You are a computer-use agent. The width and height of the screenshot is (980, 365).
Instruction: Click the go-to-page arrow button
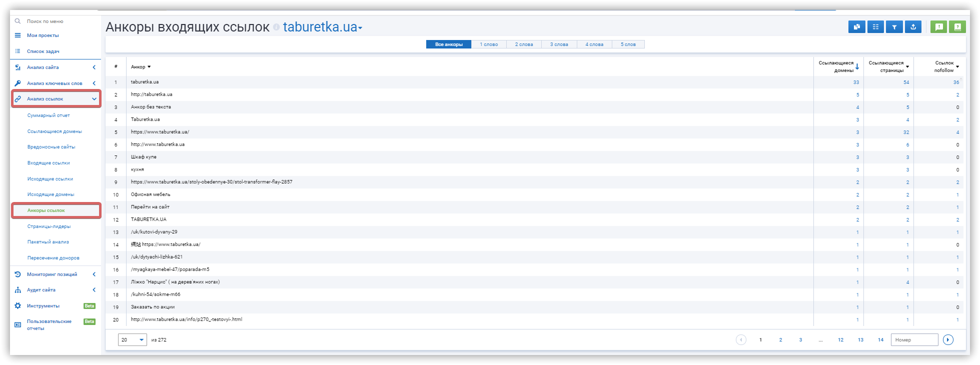tap(948, 340)
